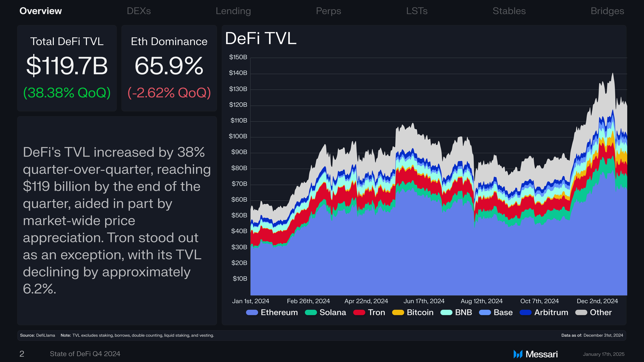
Task: Select the "Other" legend label
Action: [x=601, y=312]
